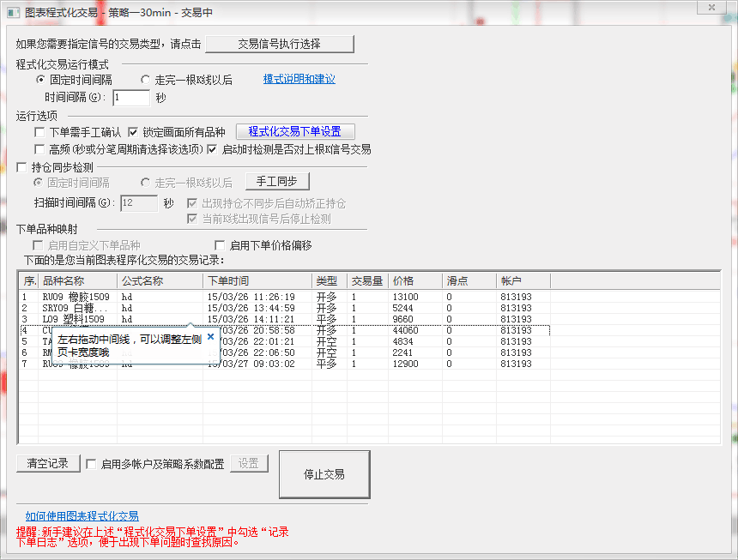Click the 交易信号执行选择 button
Image resolution: width=738 pixels, height=560 pixels.
(279, 44)
